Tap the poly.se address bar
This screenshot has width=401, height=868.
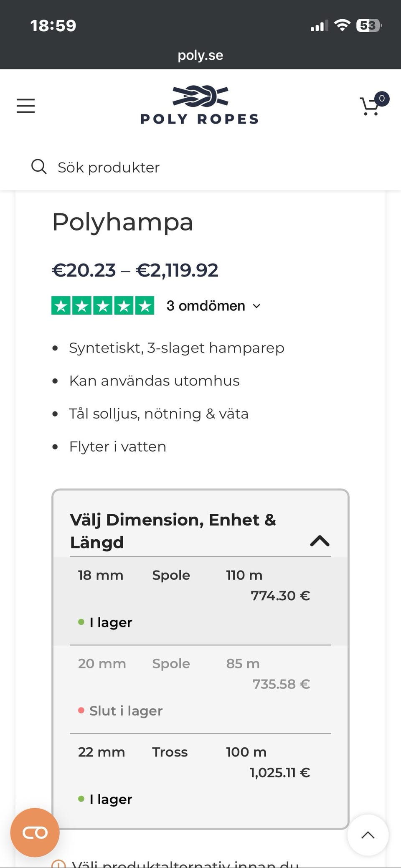[x=200, y=55]
